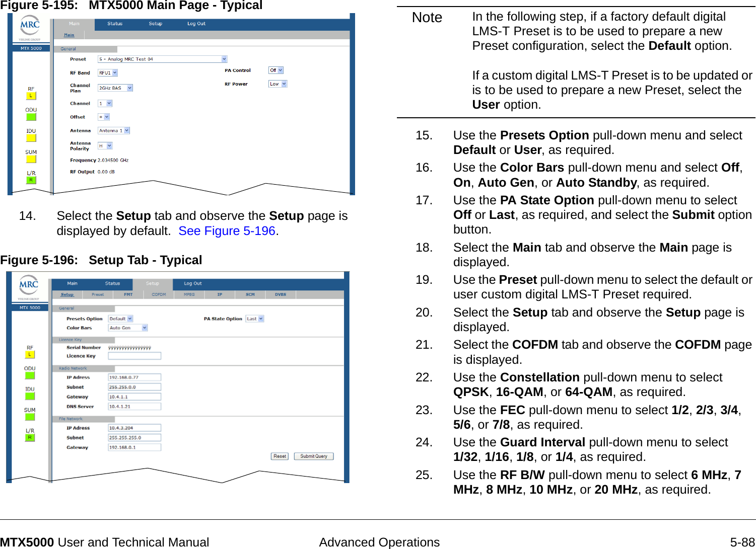Screen dimensions: 756x549
Task: Select the Main tab in Figure 5-195
Action: coord(74,24)
